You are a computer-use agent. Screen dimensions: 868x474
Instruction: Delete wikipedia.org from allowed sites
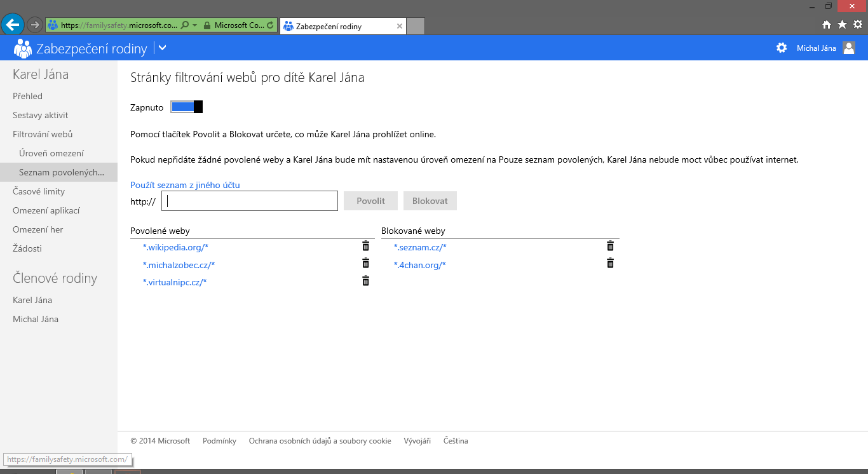365,246
